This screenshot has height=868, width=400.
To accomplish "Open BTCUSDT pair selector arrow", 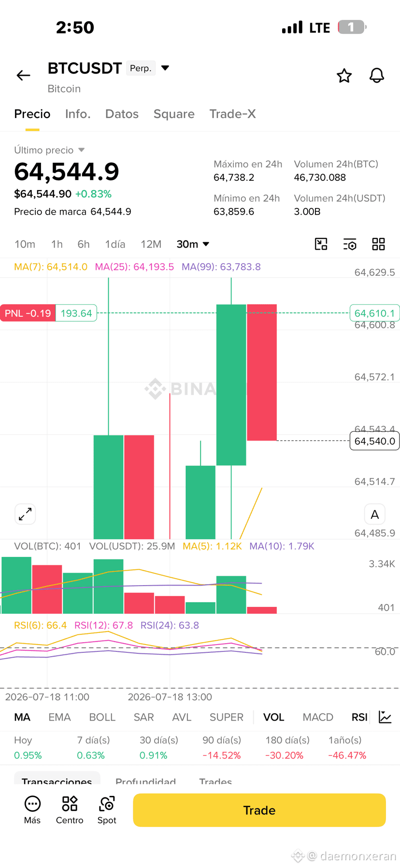I will tap(165, 68).
